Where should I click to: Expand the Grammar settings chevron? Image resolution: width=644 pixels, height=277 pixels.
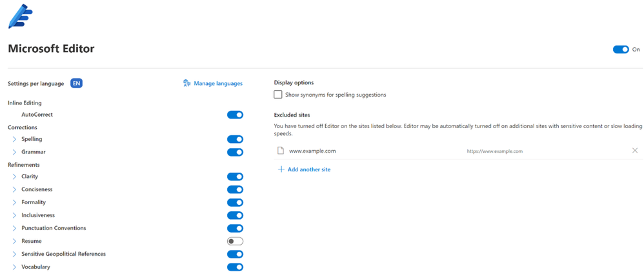point(14,152)
